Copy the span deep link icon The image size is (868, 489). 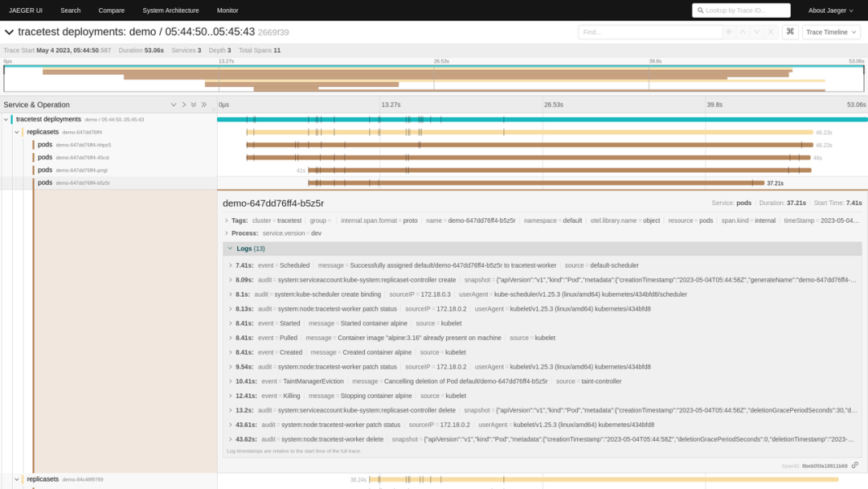point(855,465)
